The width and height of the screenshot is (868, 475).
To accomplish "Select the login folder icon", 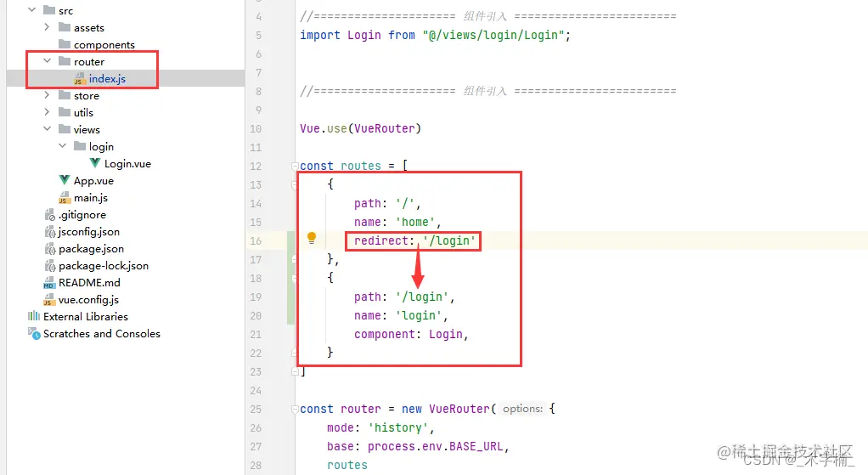I will (81, 146).
